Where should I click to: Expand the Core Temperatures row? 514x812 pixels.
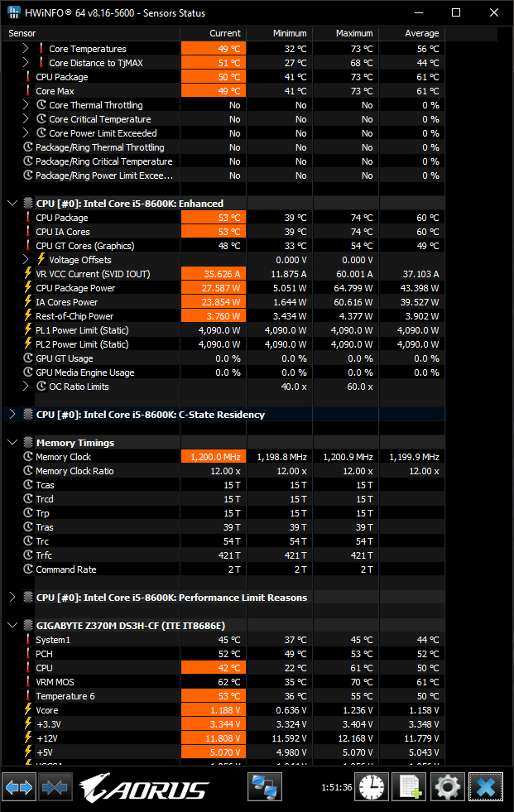(26, 48)
